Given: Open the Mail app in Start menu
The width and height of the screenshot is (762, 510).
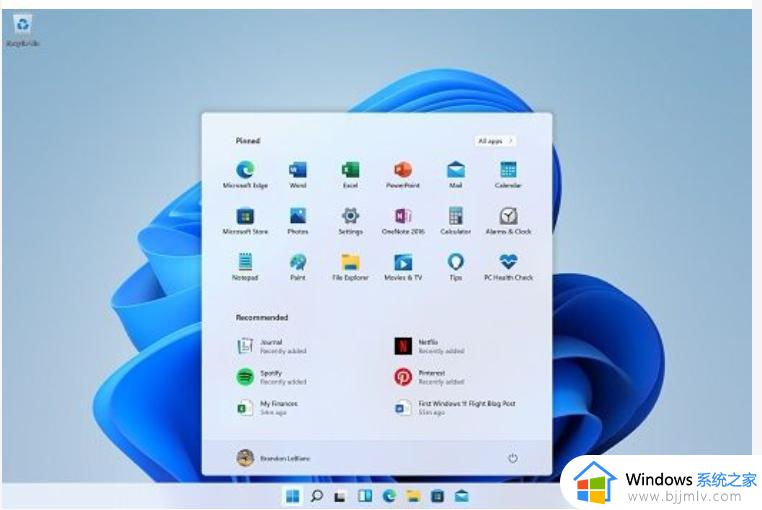Looking at the screenshot, I should [455, 175].
